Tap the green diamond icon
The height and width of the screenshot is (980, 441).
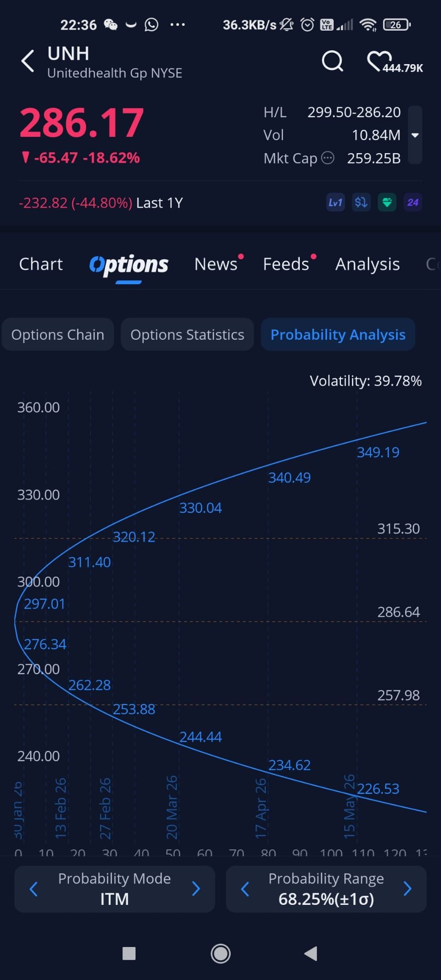click(387, 202)
